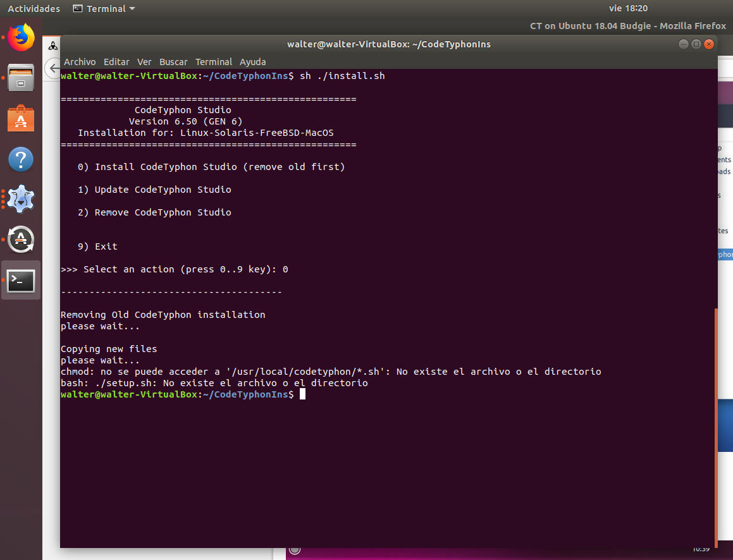Open the Buscar menu
733x560 pixels.
[x=173, y=62]
